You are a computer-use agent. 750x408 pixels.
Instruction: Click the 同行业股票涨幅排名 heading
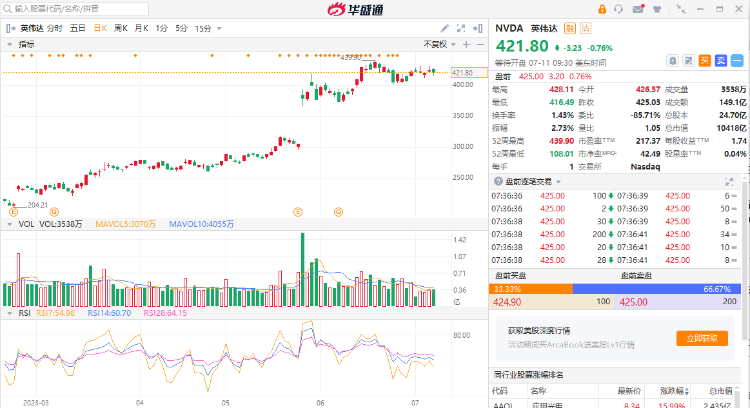(x=529, y=375)
